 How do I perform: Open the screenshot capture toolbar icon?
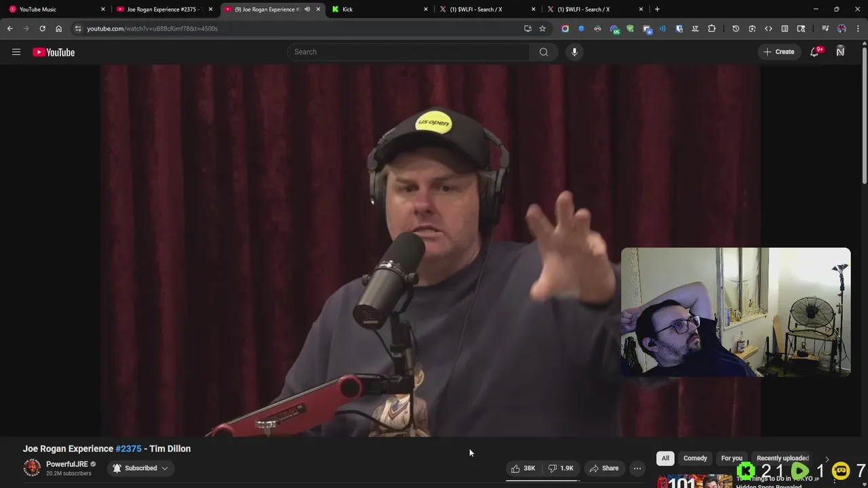(752, 28)
